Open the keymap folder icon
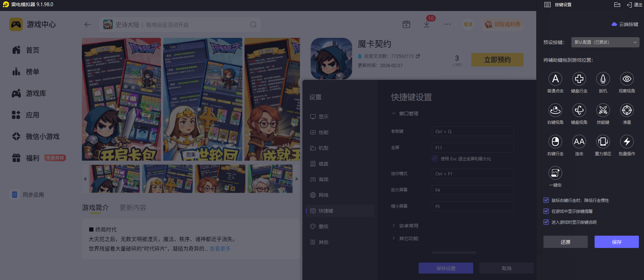Screen dimensions: 644x280 click(617, 5)
